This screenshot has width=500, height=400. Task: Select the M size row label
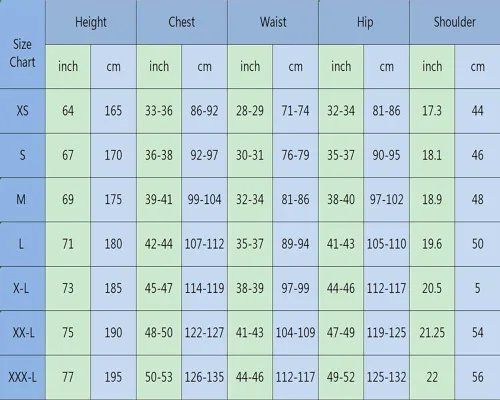click(x=22, y=199)
